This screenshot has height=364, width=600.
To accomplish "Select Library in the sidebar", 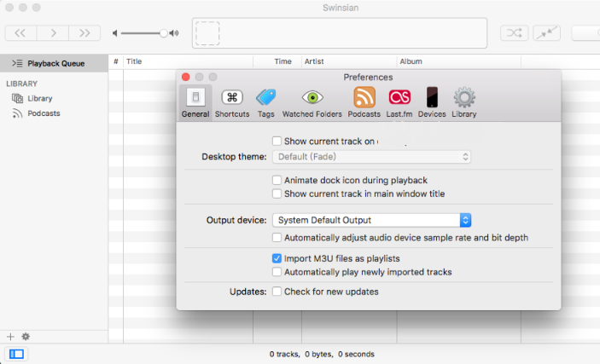I will click(40, 99).
